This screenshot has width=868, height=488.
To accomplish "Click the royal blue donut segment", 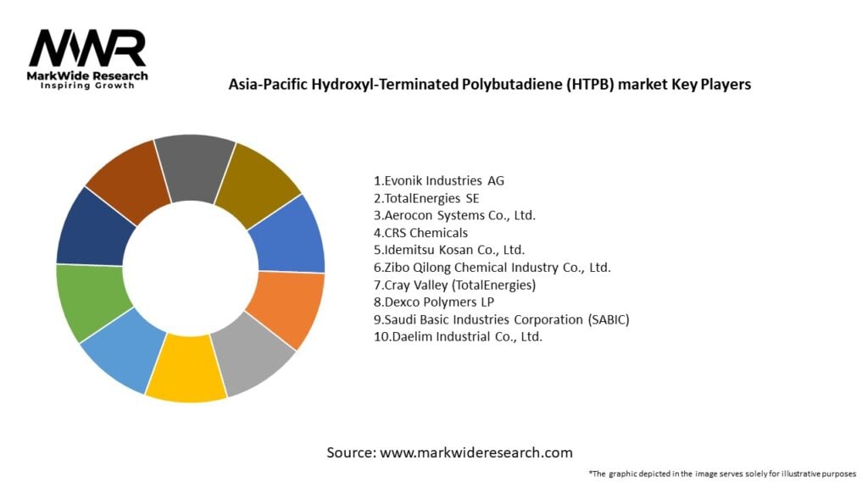I will pos(290,236).
